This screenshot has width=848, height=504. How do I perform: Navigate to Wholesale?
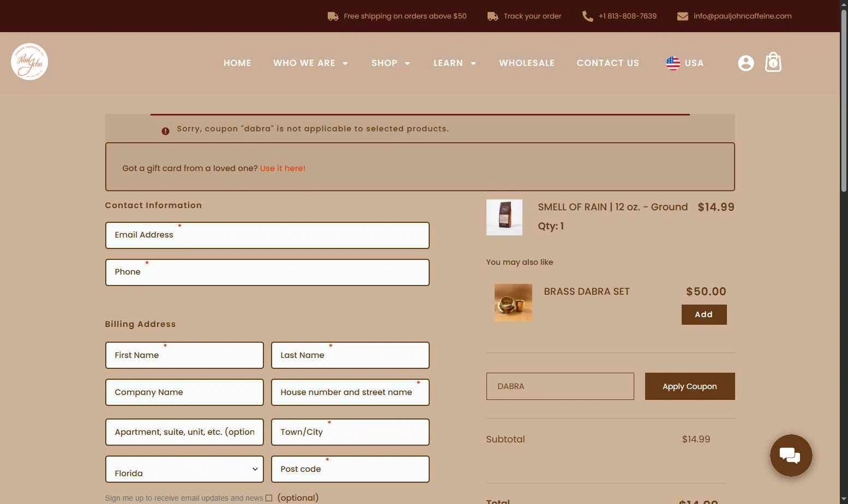pyautogui.click(x=527, y=63)
